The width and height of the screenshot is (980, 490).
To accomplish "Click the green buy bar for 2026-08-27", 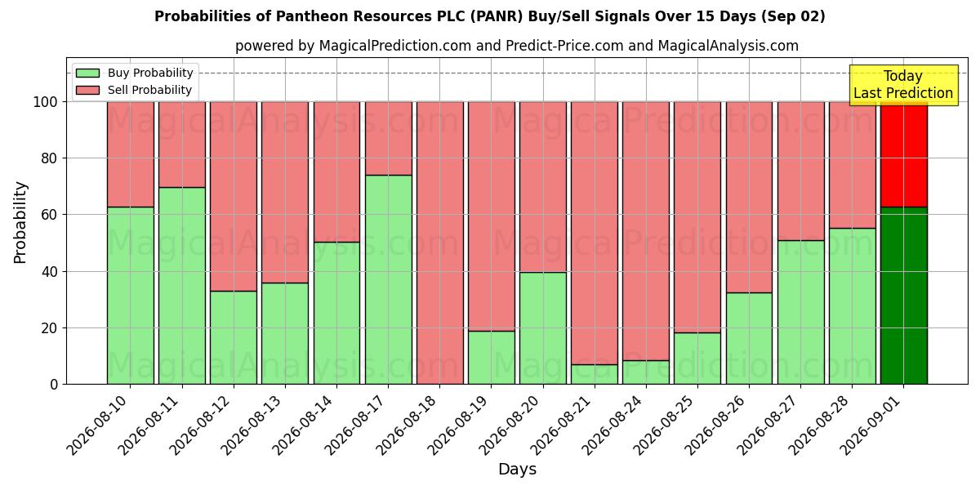I will pyautogui.click(x=801, y=312).
